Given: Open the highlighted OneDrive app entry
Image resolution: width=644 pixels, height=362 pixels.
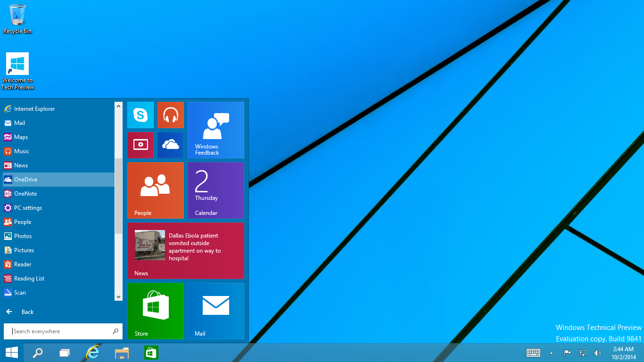Looking at the screenshot, I should (x=58, y=180).
